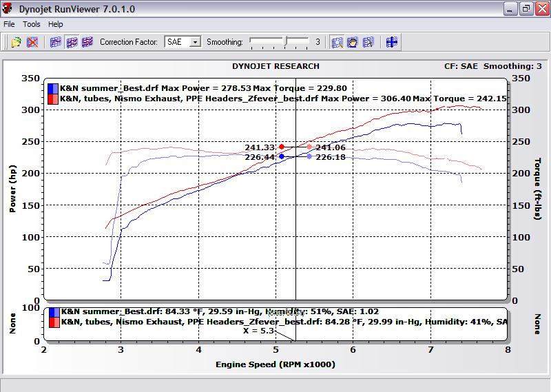Close the run using the red X icon
Image resolution: width=551 pixels, height=392 pixels.
tap(32, 42)
